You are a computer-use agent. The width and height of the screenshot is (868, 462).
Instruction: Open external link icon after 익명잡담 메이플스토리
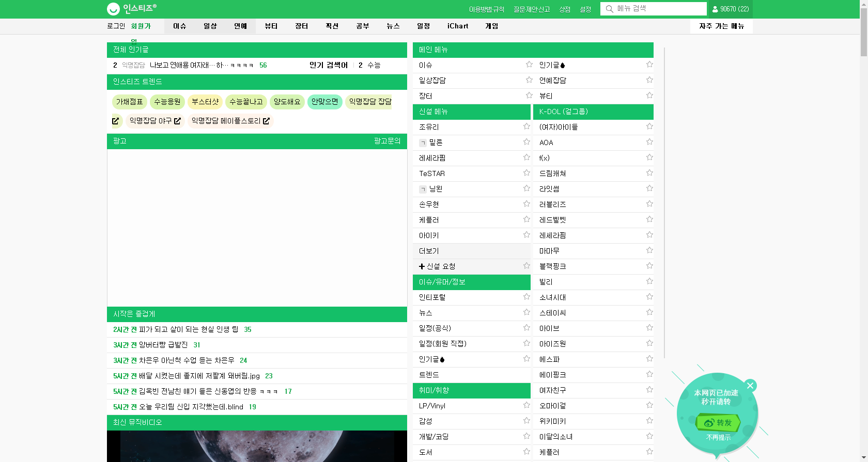[266, 121]
